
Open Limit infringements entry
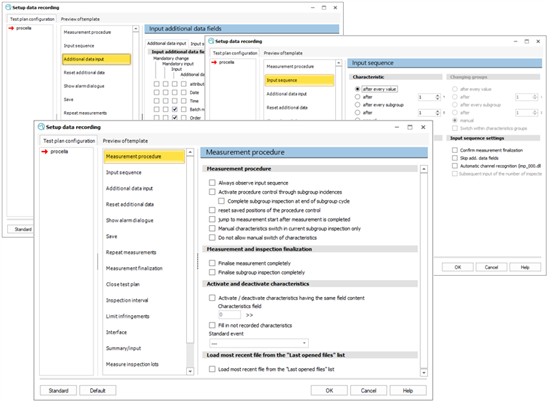127,317
